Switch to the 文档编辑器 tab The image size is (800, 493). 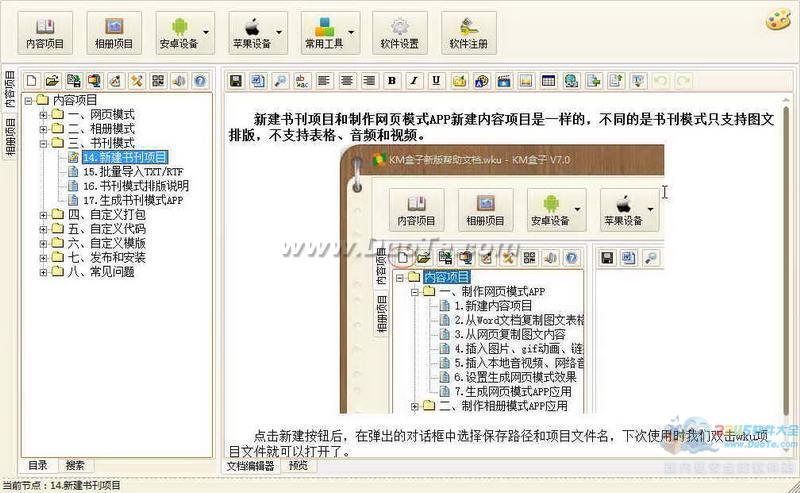point(251,465)
